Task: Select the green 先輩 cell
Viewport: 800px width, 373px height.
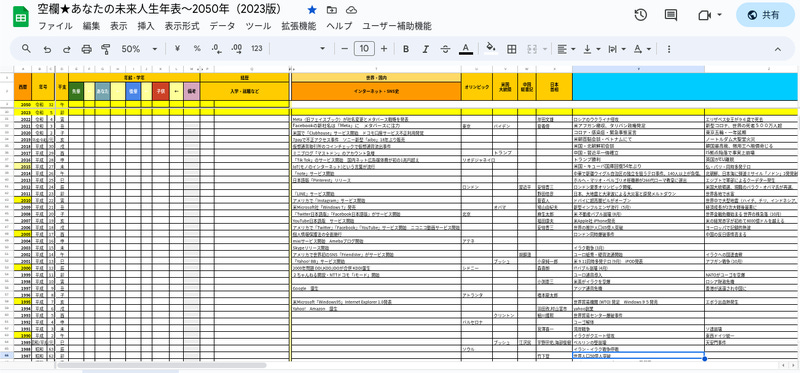Action: 76,91
